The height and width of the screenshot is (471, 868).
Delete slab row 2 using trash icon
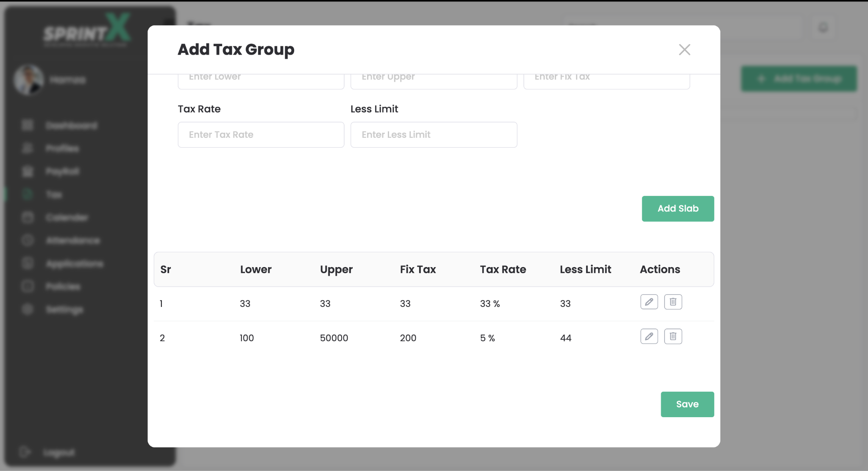[673, 336]
